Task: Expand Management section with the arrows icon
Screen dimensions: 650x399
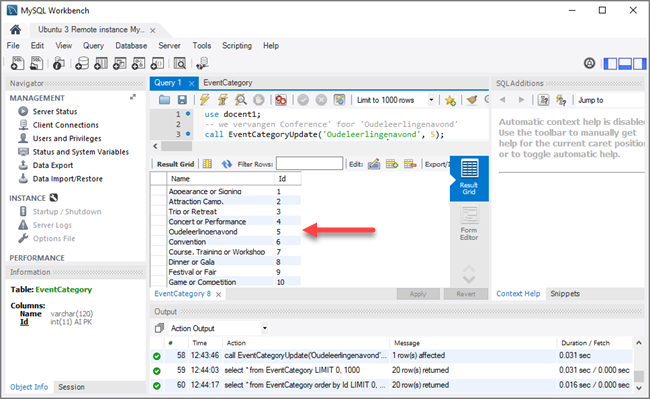Action: tap(133, 97)
